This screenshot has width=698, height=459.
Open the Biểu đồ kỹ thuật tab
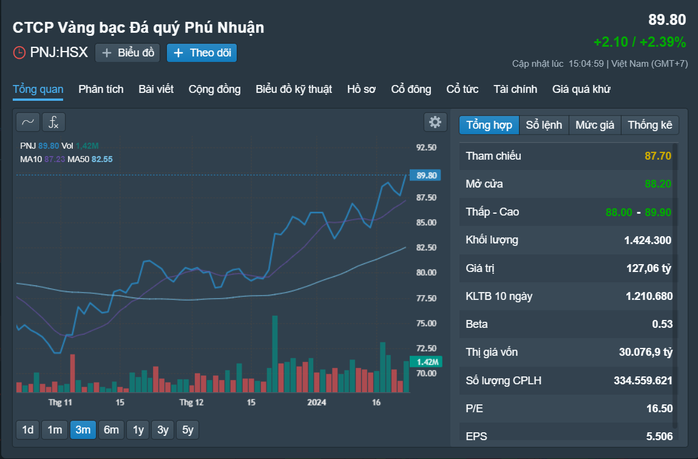pos(294,89)
